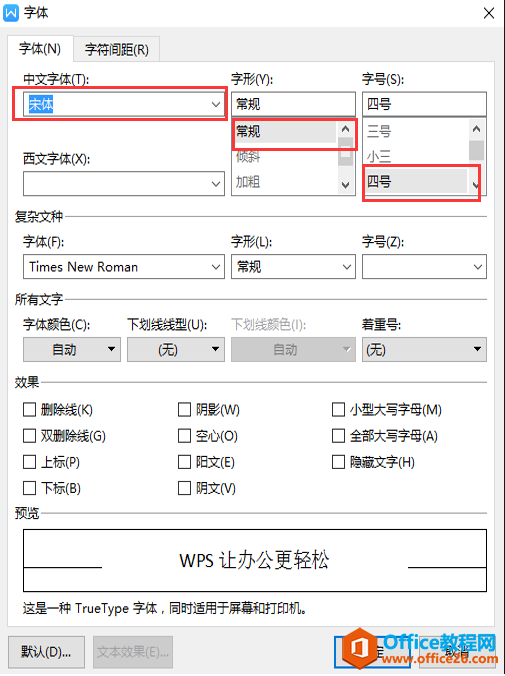This screenshot has height=676, width=505.
Task: Toggle the 下标(B) checkbox
Action: [29, 488]
